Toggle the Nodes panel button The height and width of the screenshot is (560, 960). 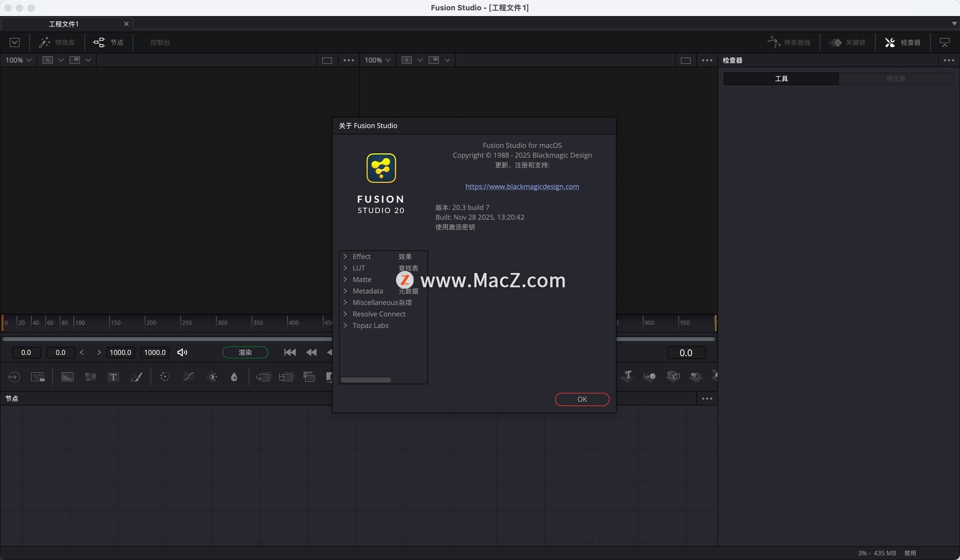tap(108, 42)
